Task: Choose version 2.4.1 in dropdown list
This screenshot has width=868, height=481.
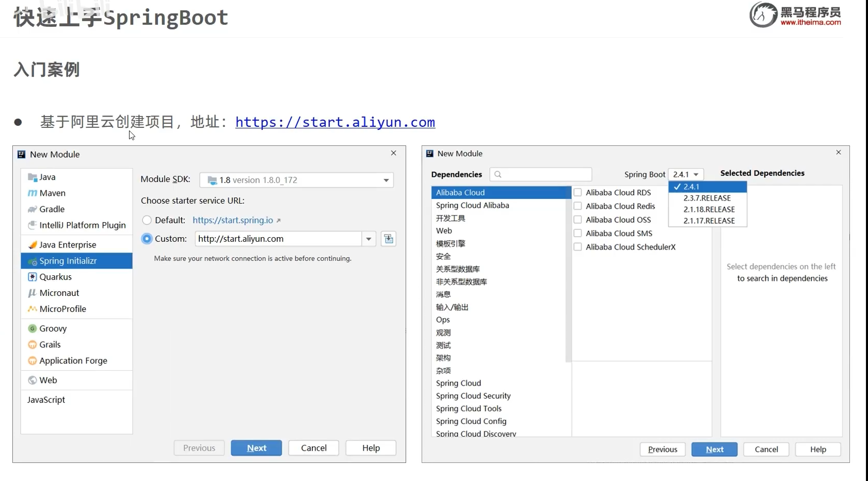Action: tap(708, 187)
